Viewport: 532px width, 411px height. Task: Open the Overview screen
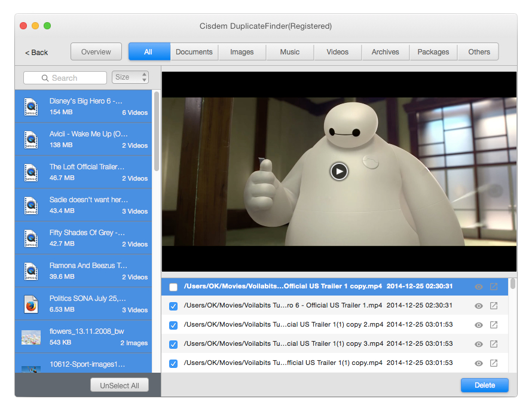(x=96, y=51)
